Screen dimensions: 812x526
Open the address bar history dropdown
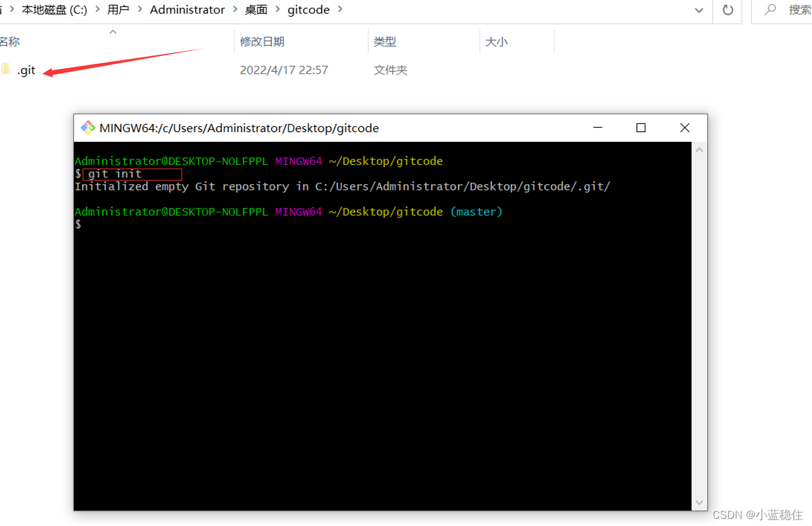point(699,10)
